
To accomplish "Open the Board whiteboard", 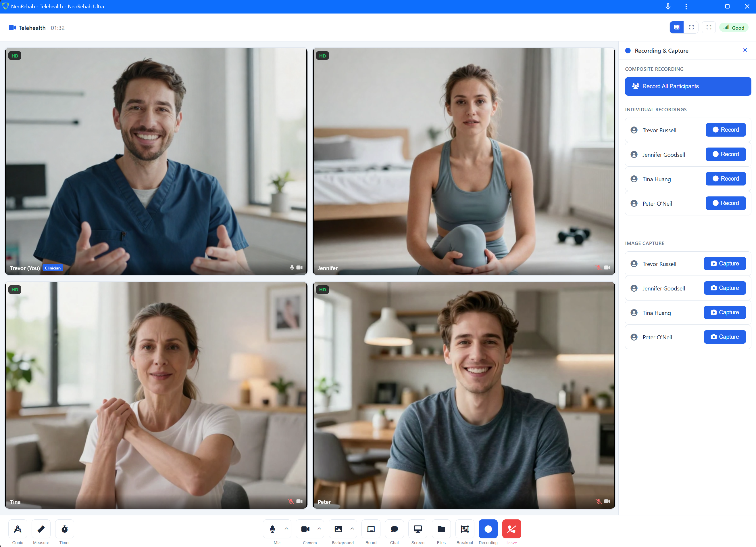I will (371, 529).
